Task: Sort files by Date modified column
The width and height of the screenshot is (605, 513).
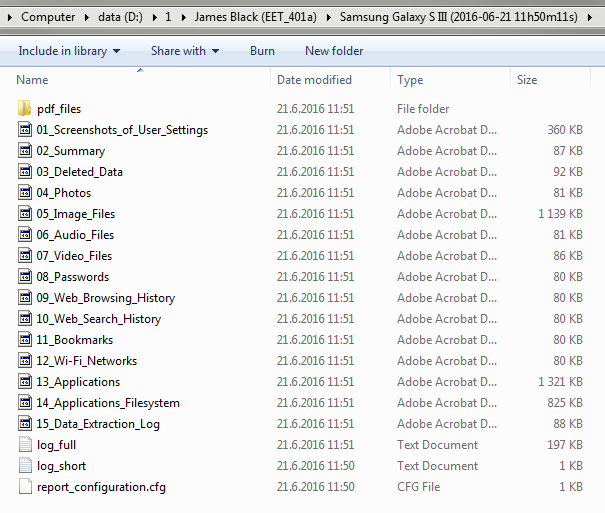Action: pos(314,80)
